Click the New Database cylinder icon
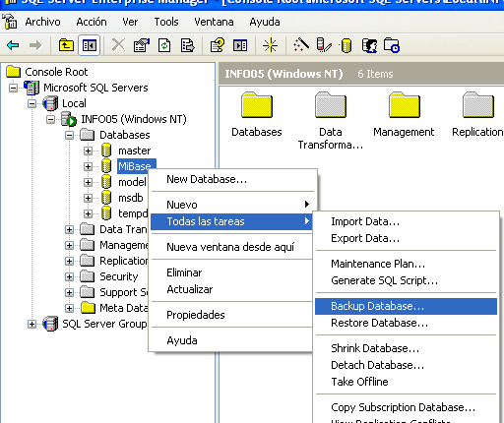Image resolution: width=504 pixels, height=423 pixels. [x=346, y=45]
